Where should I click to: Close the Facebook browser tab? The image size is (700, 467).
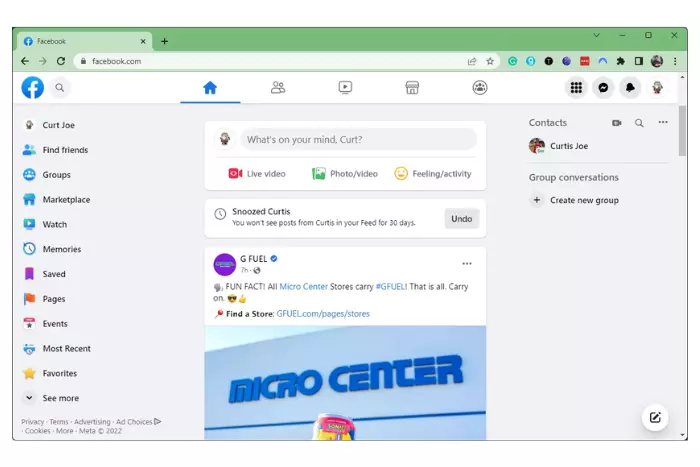143,41
